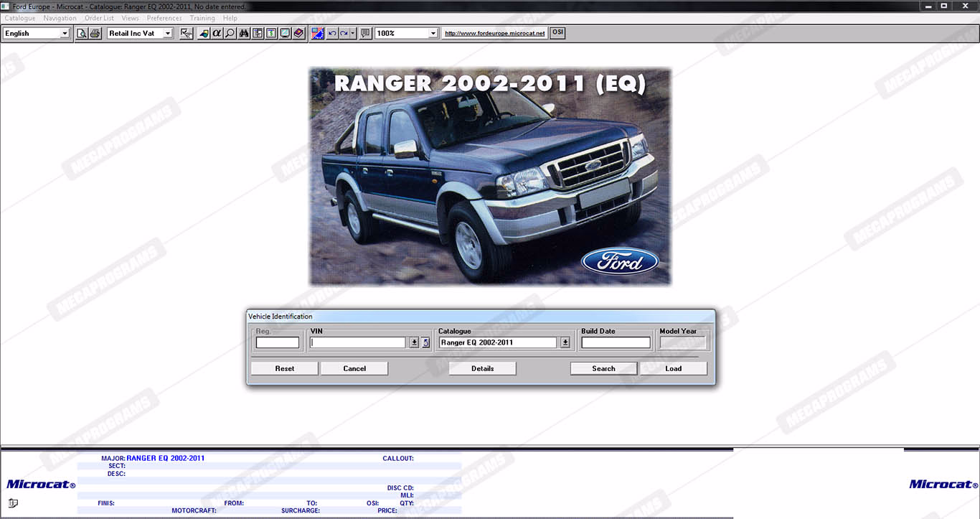Screen dimensions: 980x519
Task: Expand the Retail Inc Vat price dropdown
Action: [x=168, y=33]
